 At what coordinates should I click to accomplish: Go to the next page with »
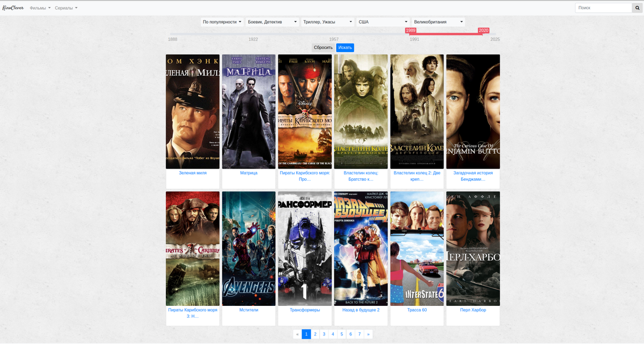[368, 334]
